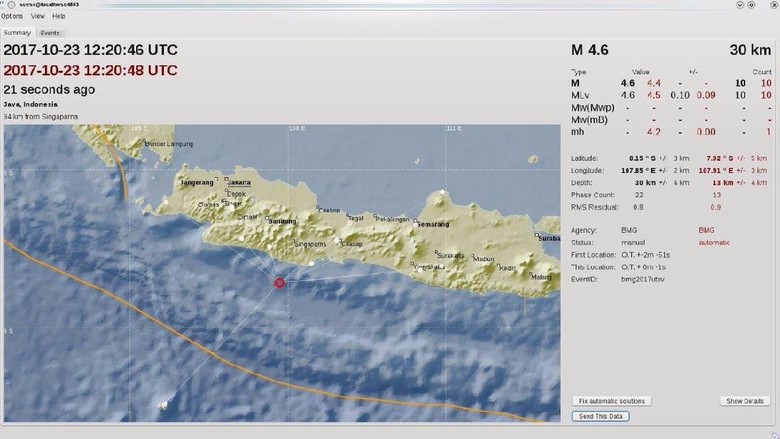The width and height of the screenshot is (780, 439).
Task: Click the origin time 12:20:46 UTC text
Action: point(91,50)
